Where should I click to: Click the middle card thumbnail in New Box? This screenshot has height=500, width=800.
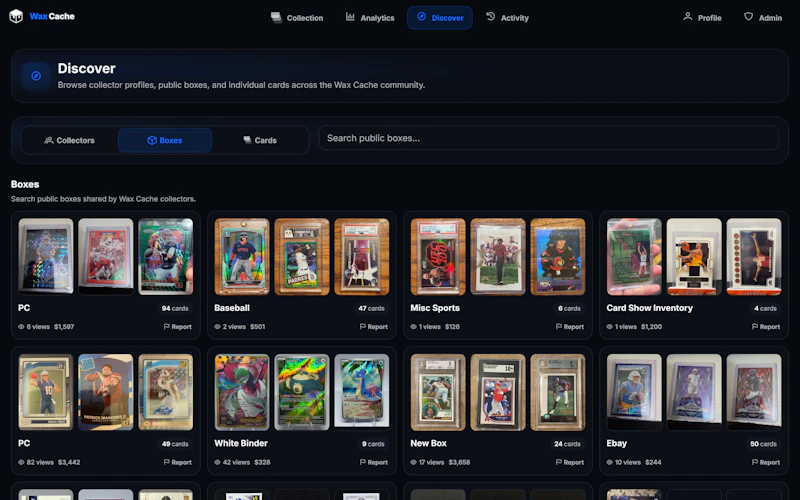coord(497,392)
